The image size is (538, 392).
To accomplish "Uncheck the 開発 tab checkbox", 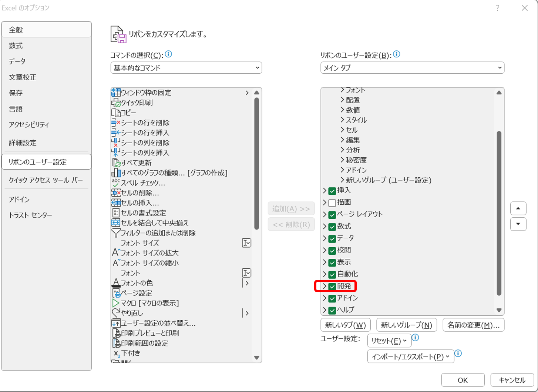I will click(x=332, y=286).
